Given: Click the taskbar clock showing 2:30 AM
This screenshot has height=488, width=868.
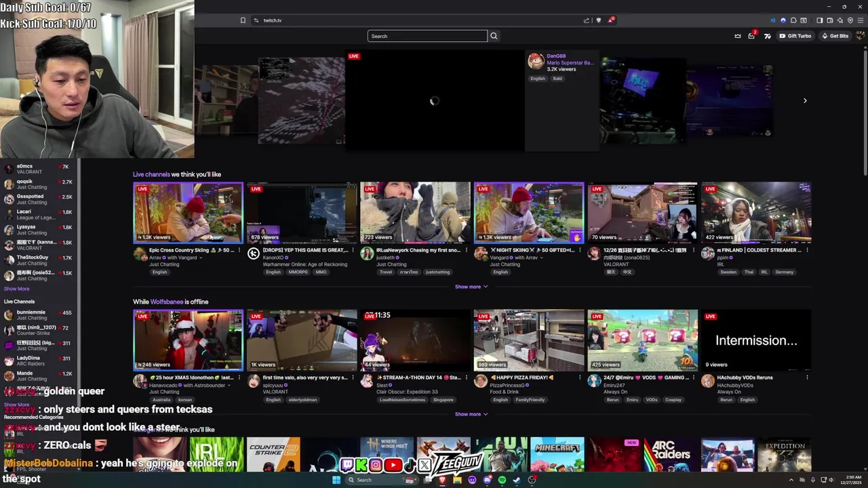Looking at the screenshot, I should pos(851,480).
